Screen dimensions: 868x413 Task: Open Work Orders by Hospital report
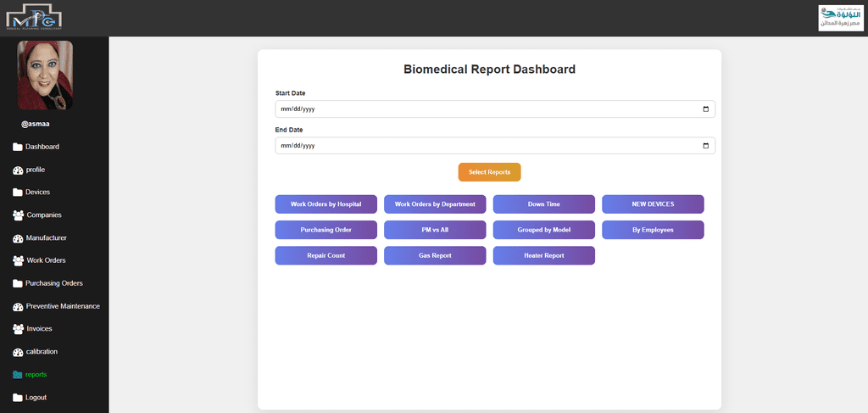[325, 204]
